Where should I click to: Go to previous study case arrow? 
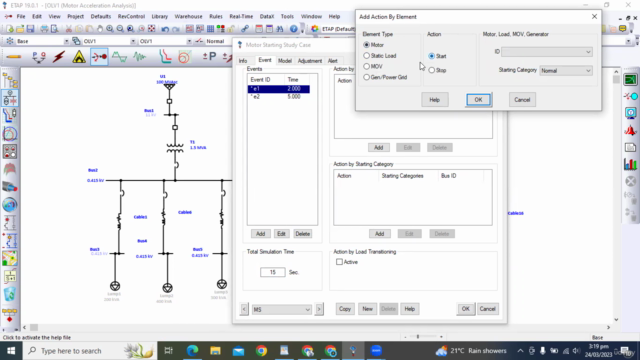click(x=244, y=309)
